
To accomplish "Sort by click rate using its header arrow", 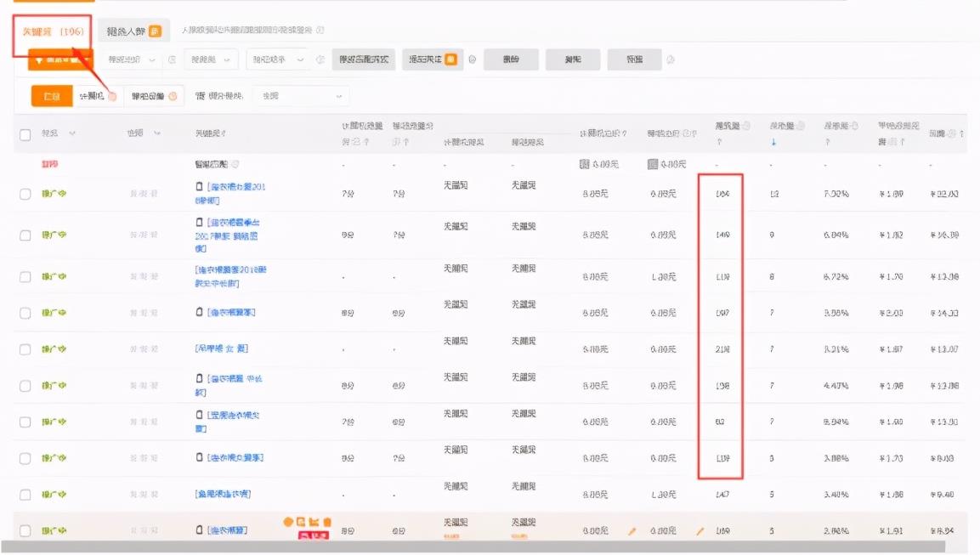I will [828, 142].
